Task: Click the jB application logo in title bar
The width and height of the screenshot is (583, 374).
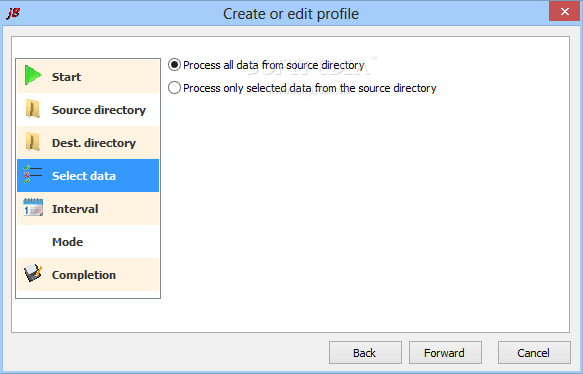Action: pyautogui.click(x=13, y=13)
